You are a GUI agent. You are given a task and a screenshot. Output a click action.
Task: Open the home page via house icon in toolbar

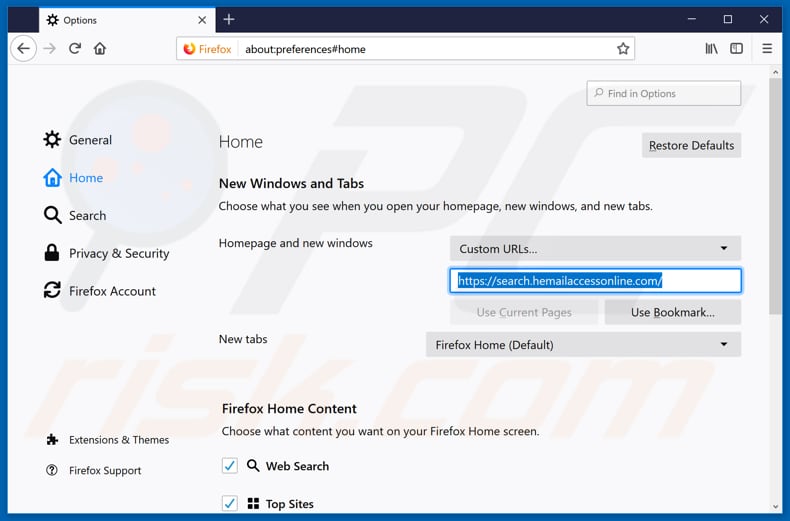pyautogui.click(x=100, y=48)
